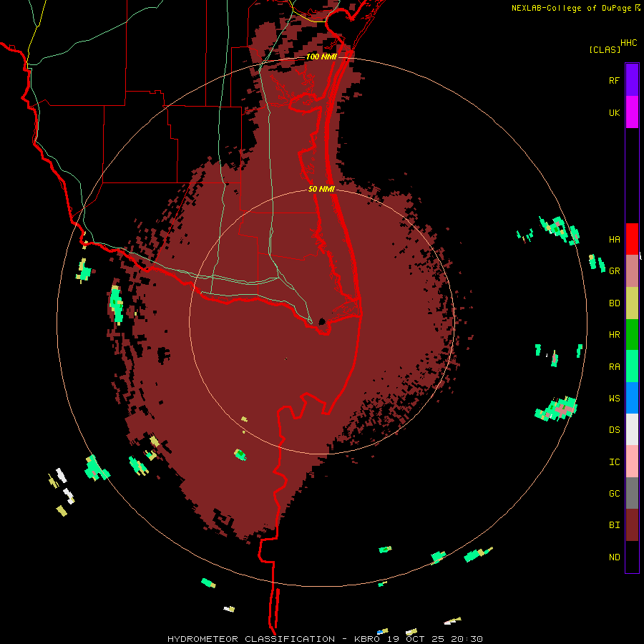Click the black radar site dot at center
The height and width of the screenshot is (644, 644).
[322, 321]
